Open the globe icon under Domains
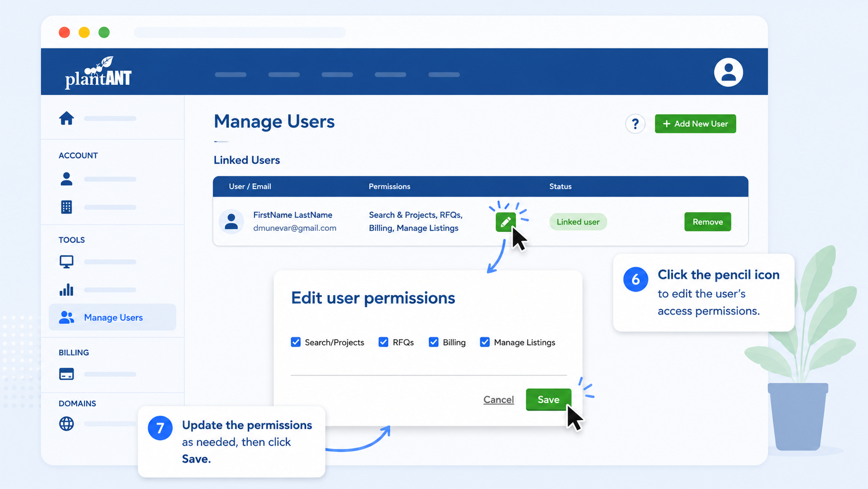 pyautogui.click(x=66, y=424)
